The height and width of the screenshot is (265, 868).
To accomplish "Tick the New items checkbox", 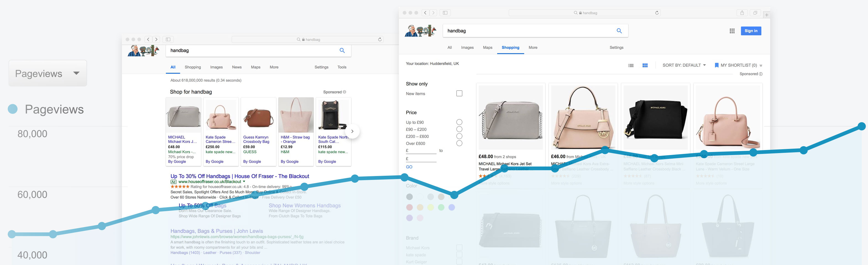I will tap(459, 93).
